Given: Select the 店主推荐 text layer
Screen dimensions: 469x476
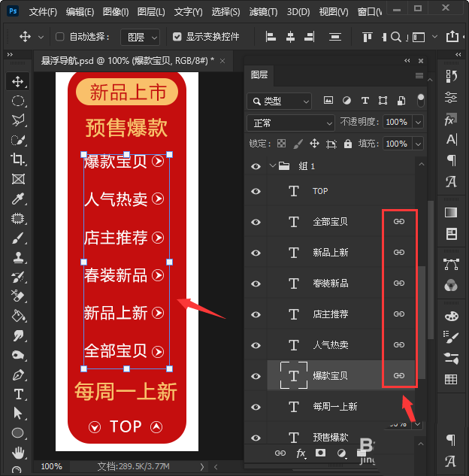Looking at the screenshot, I should 330,314.
